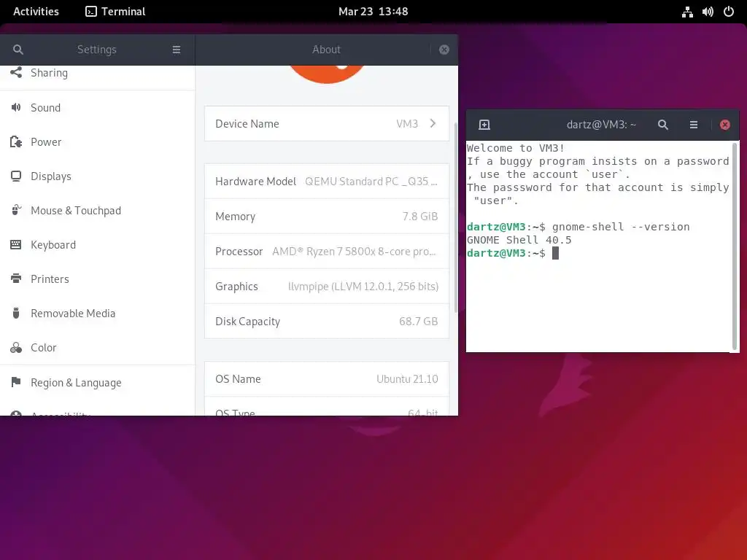
Task: Click the Displays monitor icon
Action: pos(16,176)
